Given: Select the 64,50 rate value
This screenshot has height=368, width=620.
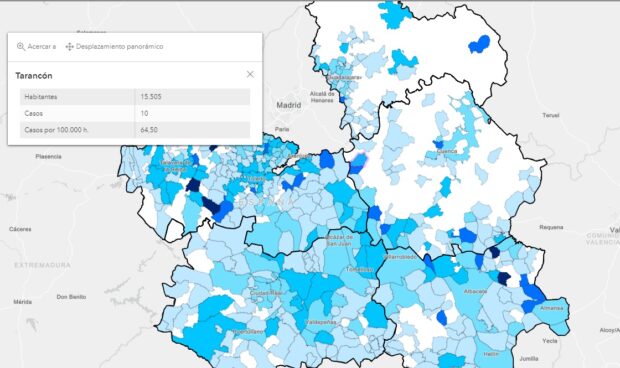Looking at the screenshot, I should point(149,130).
